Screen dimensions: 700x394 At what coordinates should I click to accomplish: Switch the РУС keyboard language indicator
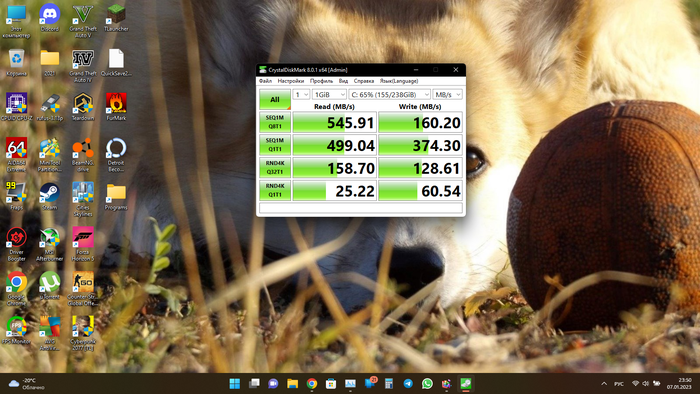click(619, 383)
